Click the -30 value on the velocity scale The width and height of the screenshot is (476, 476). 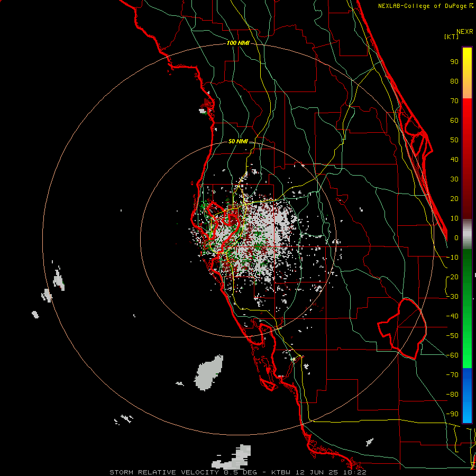(x=452, y=297)
